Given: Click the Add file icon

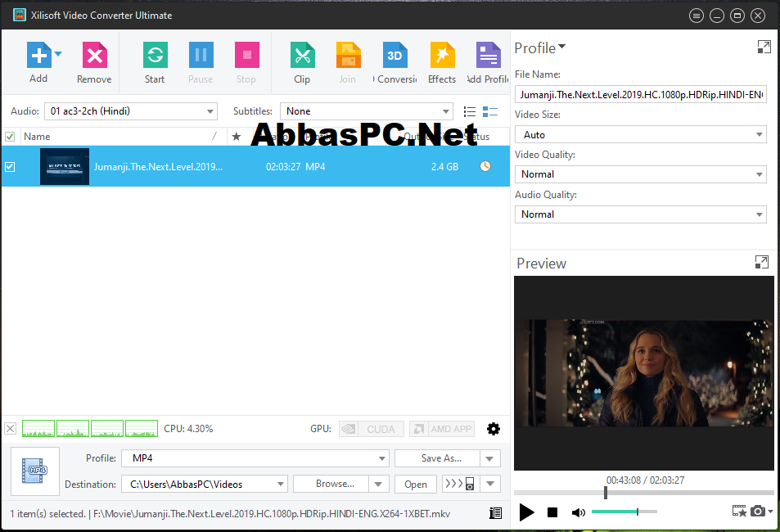Looking at the screenshot, I should [x=38, y=55].
